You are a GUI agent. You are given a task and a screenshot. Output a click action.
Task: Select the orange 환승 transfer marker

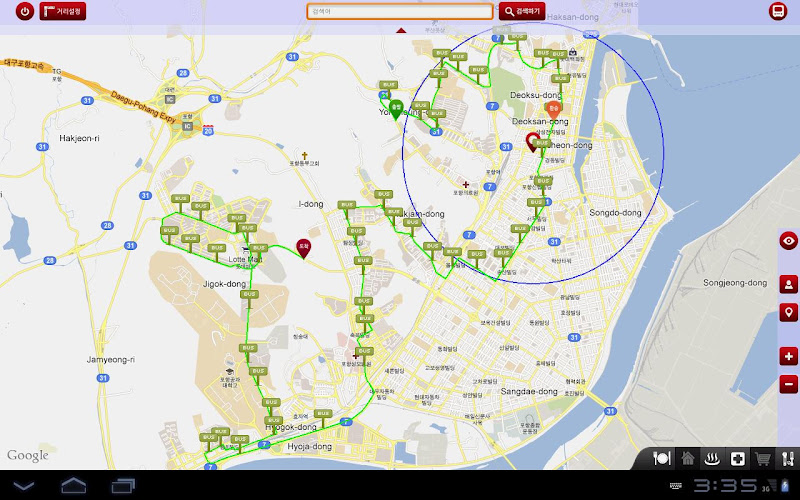553,110
